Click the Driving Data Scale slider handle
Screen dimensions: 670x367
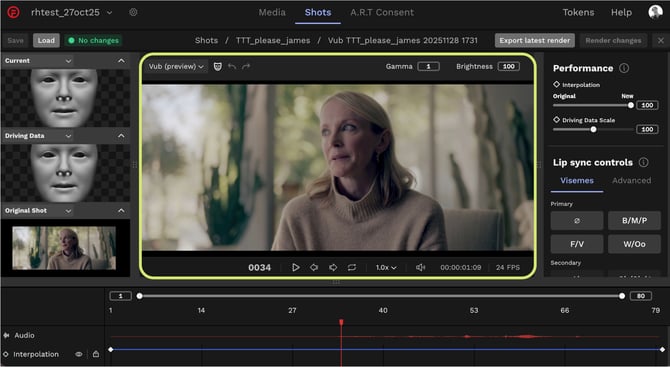[593, 129]
